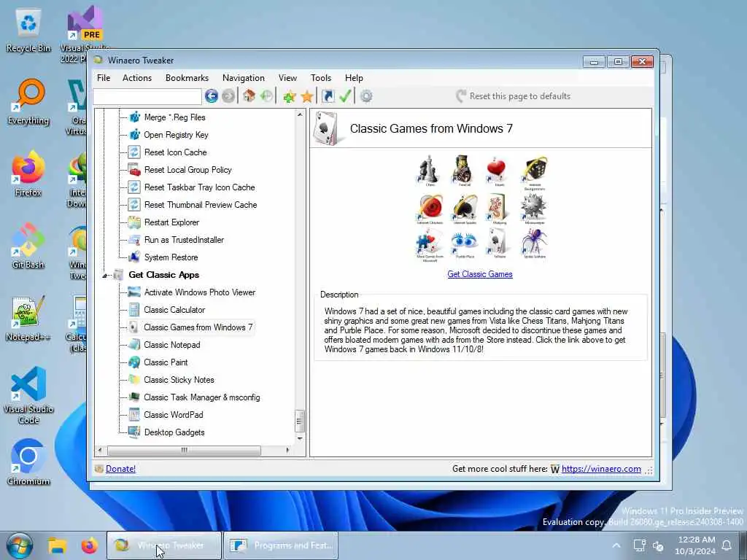This screenshot has width=747, height=560.
Task: Select Classic Notepad tree item
Action: pos(172,345)
